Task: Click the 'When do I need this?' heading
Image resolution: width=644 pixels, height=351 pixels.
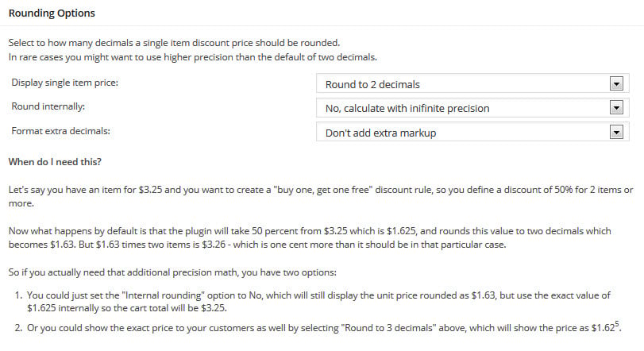Action: [x=55, y=162]
